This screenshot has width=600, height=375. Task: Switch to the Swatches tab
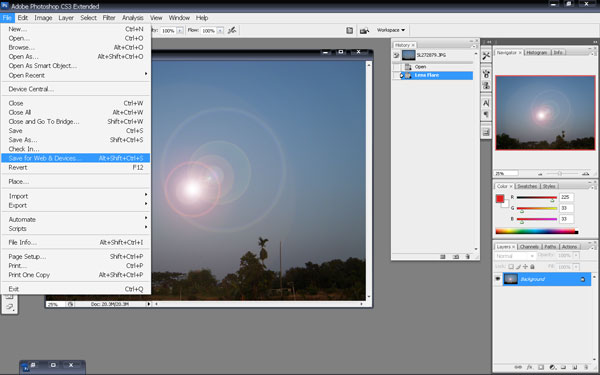coord(527,186)
